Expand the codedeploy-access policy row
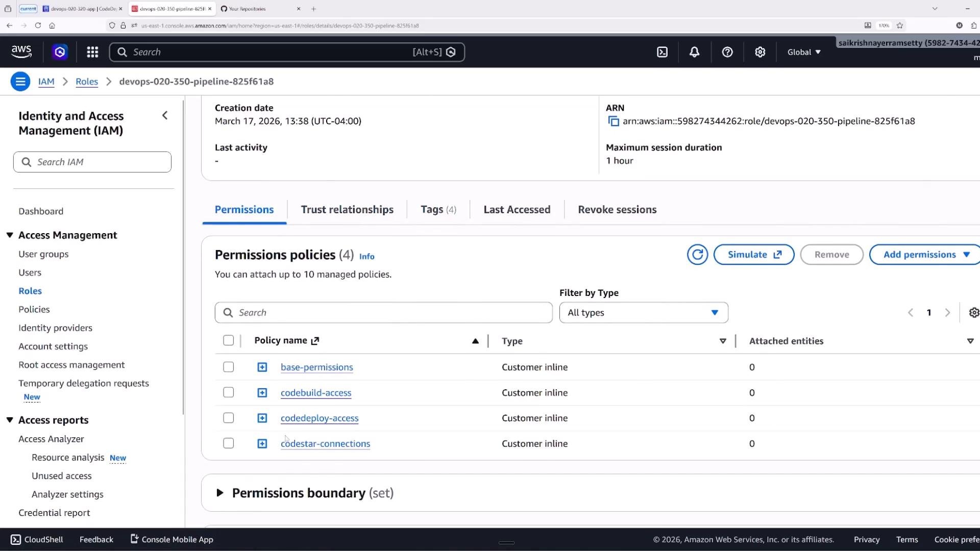Image resolution: width=980 pixels, height=551 pixels. click(x=262, y=418)
